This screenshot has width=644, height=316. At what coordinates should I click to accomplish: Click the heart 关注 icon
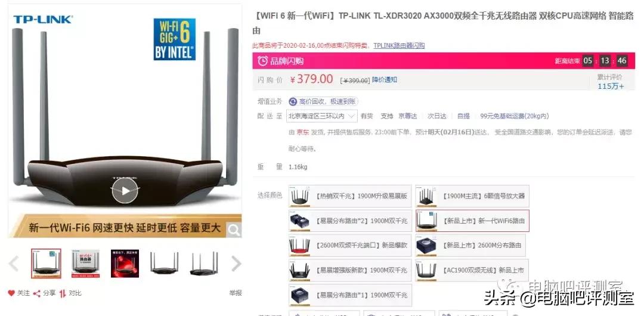tap(11, 293)
